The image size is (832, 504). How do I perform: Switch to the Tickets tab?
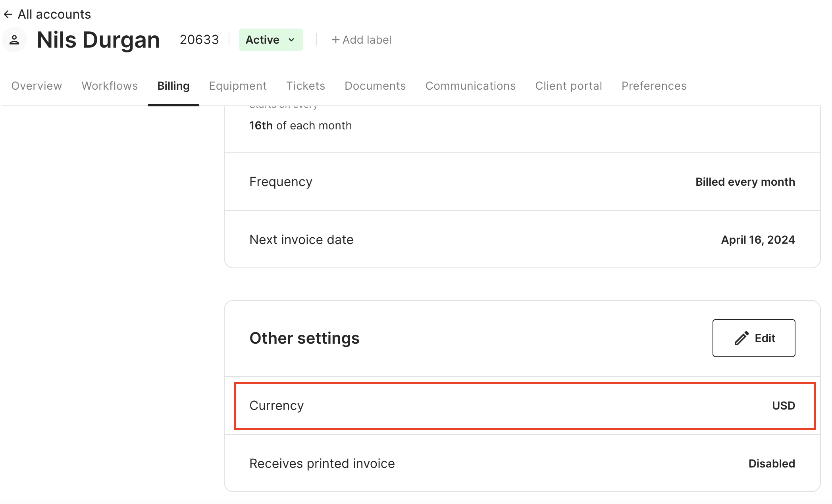click(306, 86)
